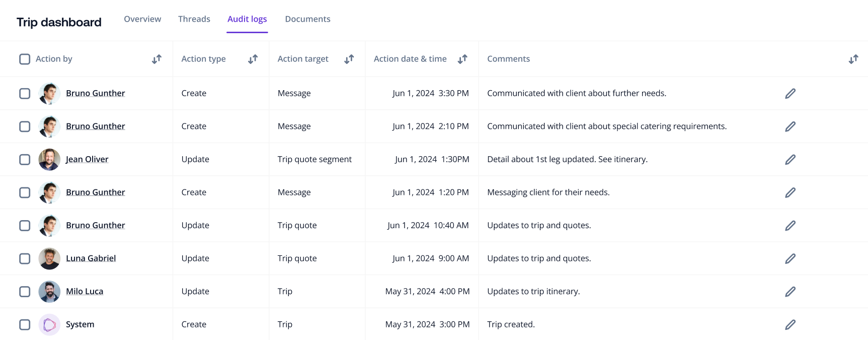Edit the 'Messaging client for their needs' comment
This screenshot has height=340, width=868.
click(790, 192)
